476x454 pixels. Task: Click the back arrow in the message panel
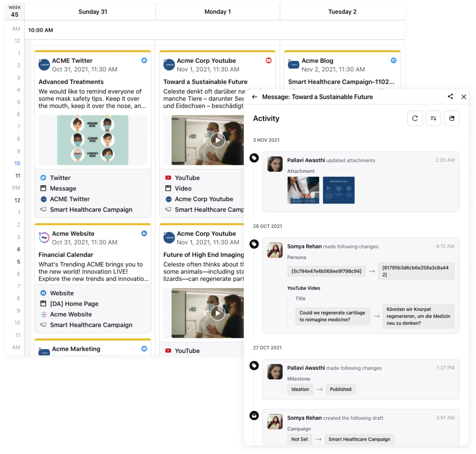point(254,97)
